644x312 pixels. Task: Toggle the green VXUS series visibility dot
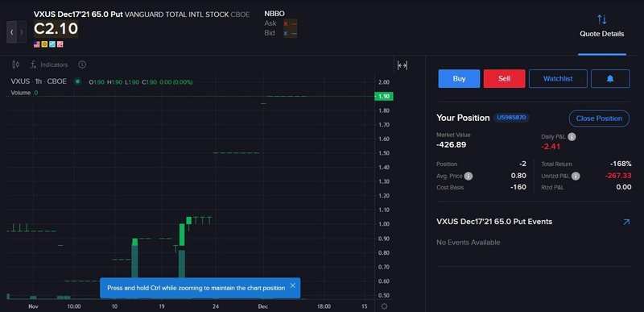click(x=77, y=81)
